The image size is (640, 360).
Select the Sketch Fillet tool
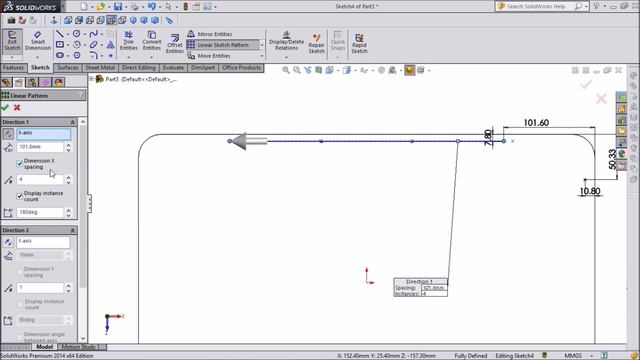[x=93, y=55]
